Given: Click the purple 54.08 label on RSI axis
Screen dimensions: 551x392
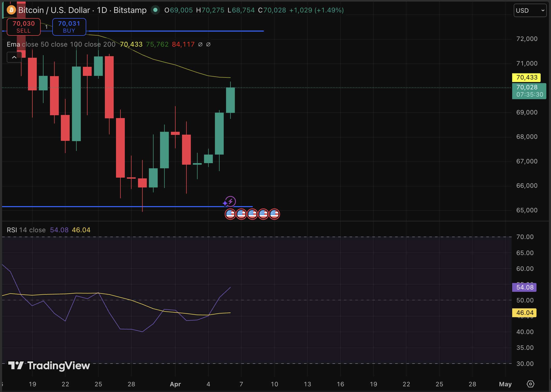Looking at the screenshot, I should [x=524, y=287].
